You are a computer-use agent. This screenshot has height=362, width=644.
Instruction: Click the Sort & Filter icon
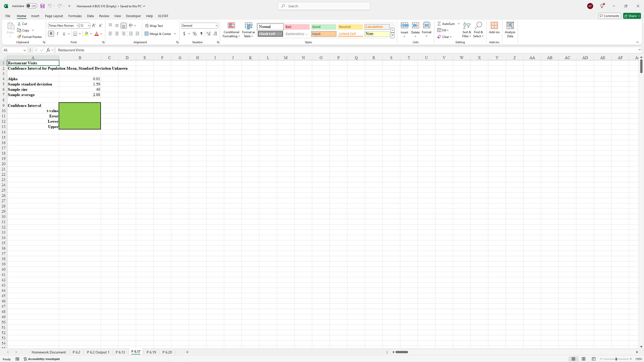click(x=466, y=30)
